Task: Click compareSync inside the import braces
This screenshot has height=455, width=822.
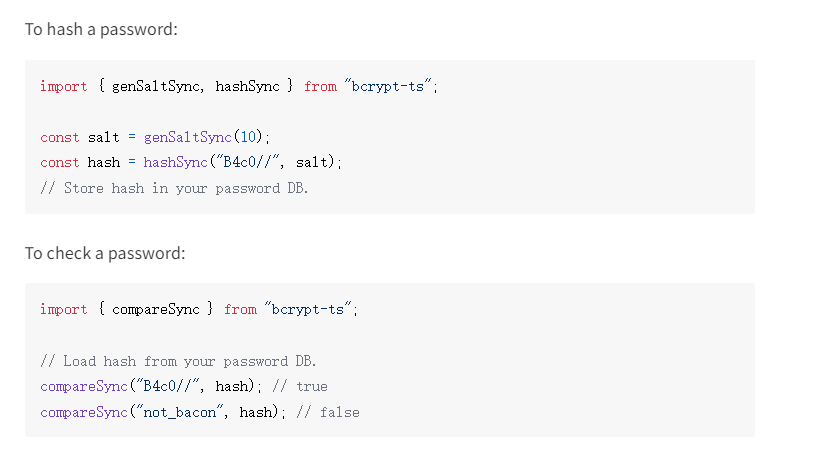Action: point(156,310)
